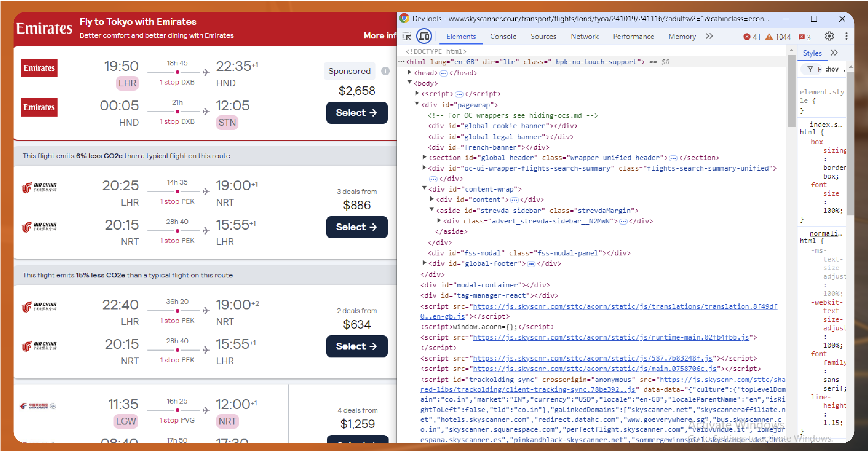868x451 pixels.
Task: Click the warnings count 1044
Action: click(778, 37)
